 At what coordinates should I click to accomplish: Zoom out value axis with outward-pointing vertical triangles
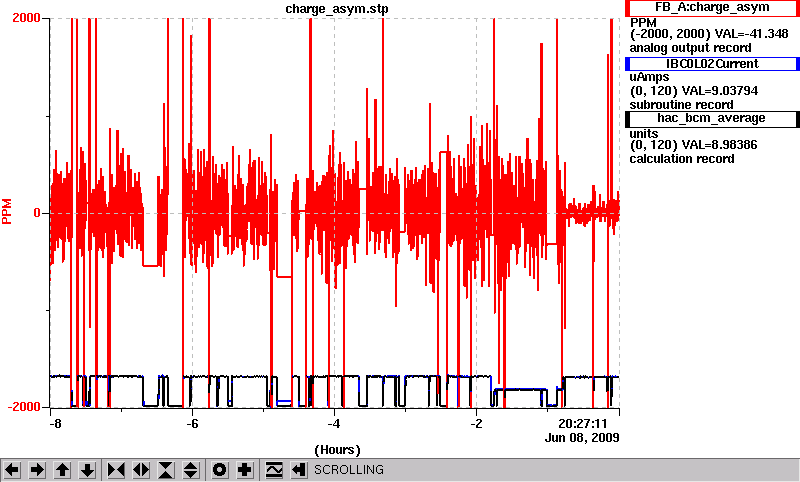[191, 470]
